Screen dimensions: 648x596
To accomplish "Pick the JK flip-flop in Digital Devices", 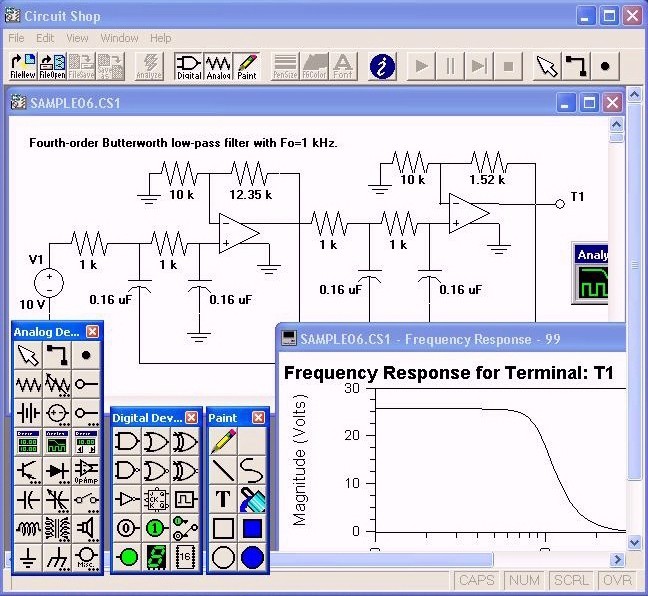I will [156, 499].
